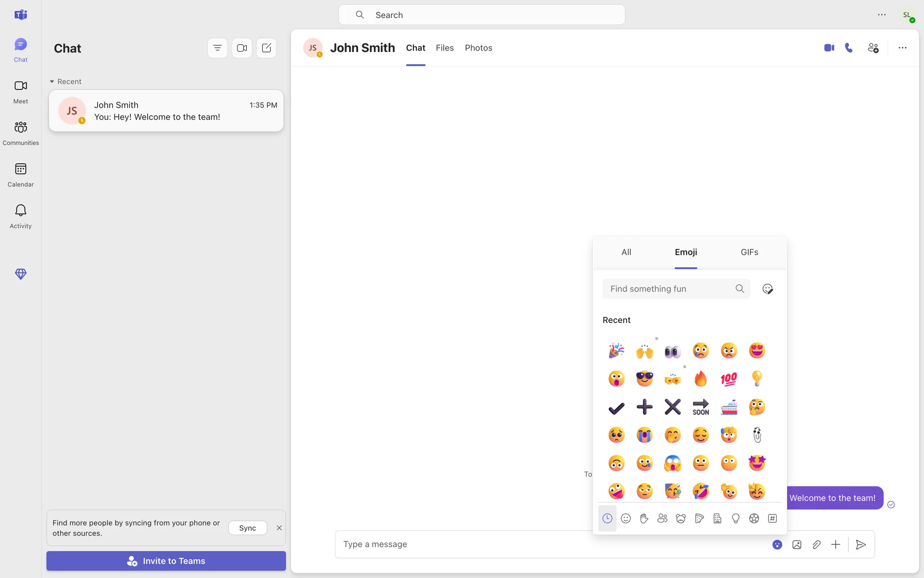Open more options in the chat header
Viewport: 924px width, 578px height.
[x=902, y=48]
